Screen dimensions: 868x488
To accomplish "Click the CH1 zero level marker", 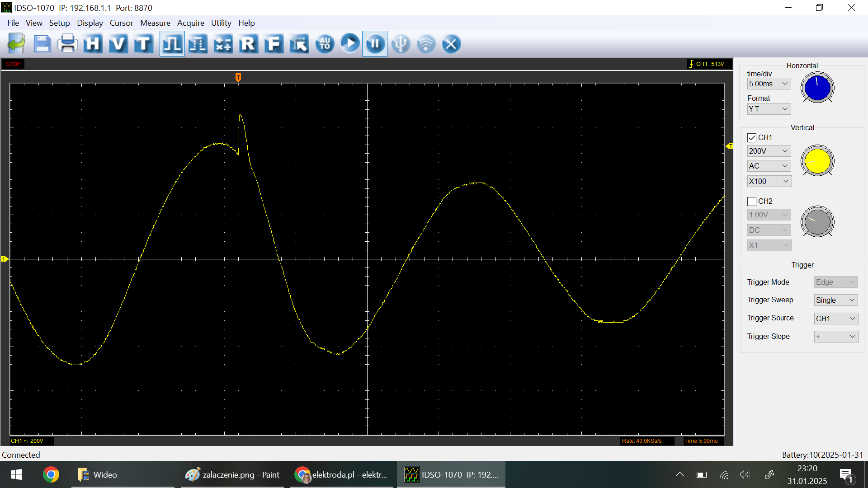I will pos(5,259).
